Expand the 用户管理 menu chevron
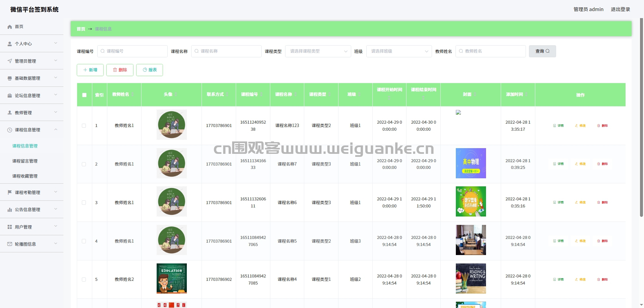 pyautogui.click(x=56, y=227)
